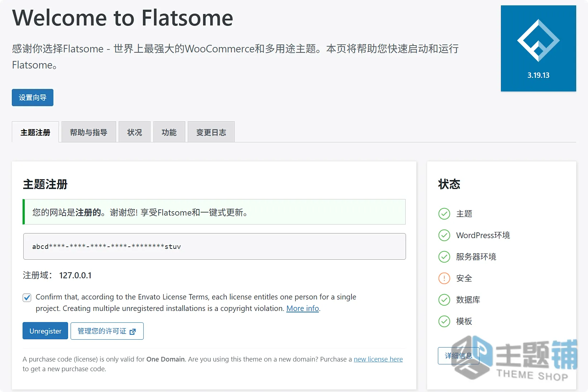Viewport: 588px width, 392px height.
Task: Click the 数据库 status label
Action: pyautogui.click(x=468, y=300)
